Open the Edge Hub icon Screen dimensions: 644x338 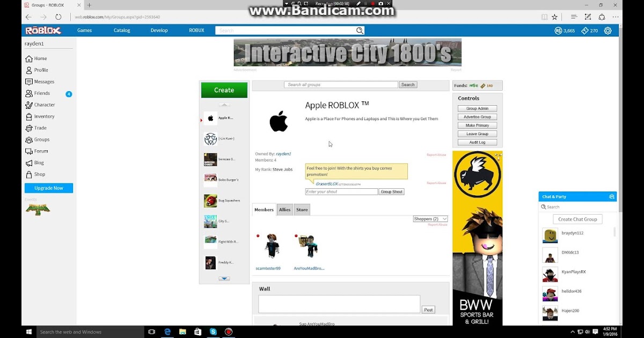574,17
